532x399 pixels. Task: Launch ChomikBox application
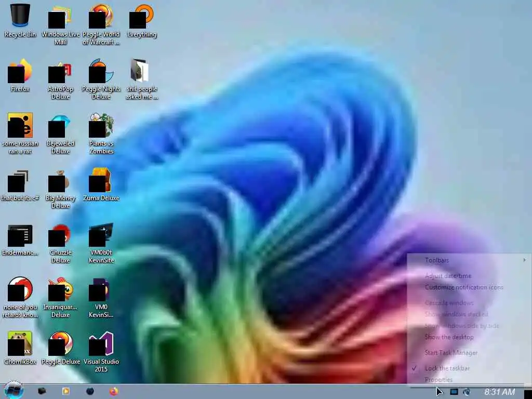20,349
